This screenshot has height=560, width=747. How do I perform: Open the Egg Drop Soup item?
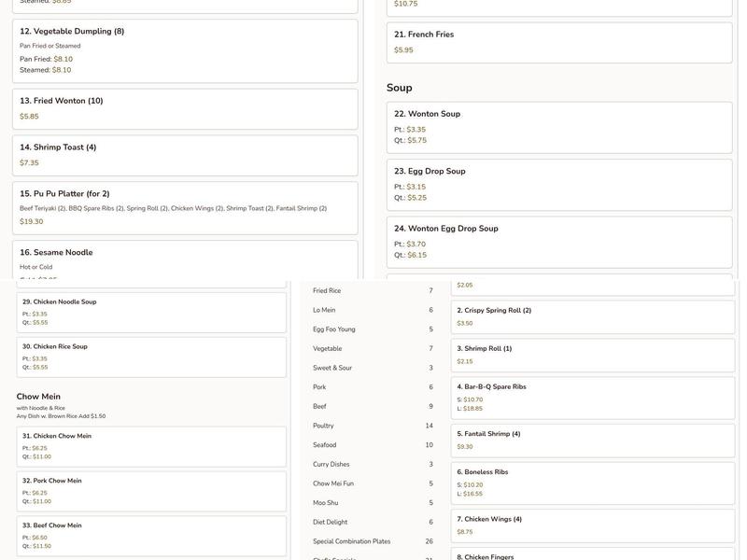coord(558,184)
